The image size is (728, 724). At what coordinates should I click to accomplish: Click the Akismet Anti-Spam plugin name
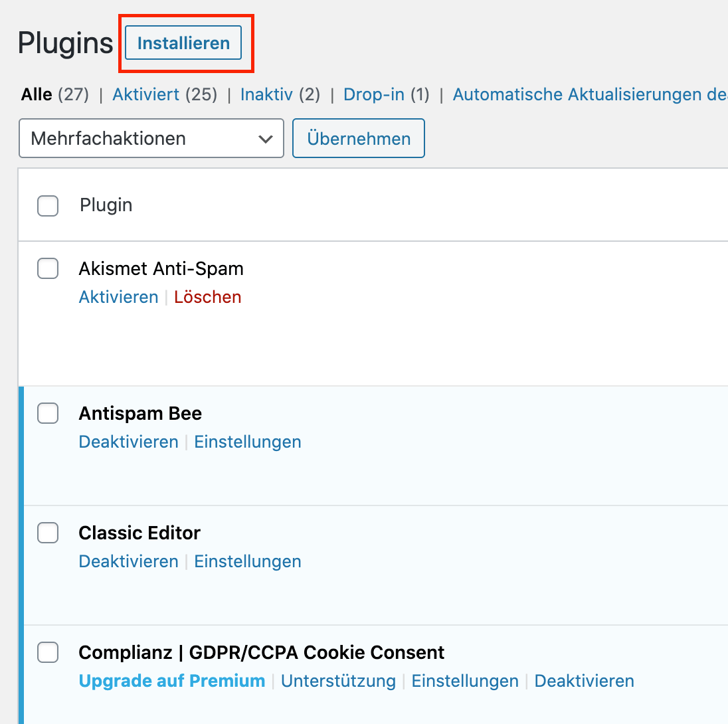[161, 268]
